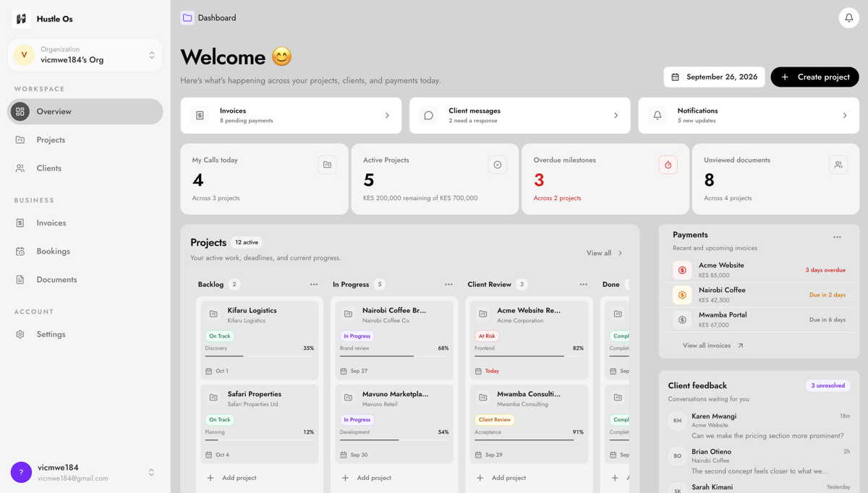Click the Nairobi Coffee Brand review progress bar

click(x=394, y=356)
